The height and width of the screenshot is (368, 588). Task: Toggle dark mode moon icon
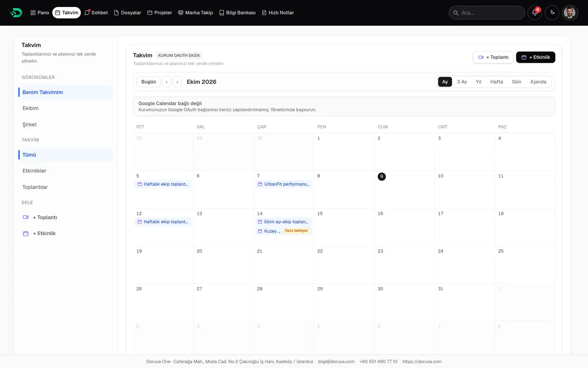[552, 13]
